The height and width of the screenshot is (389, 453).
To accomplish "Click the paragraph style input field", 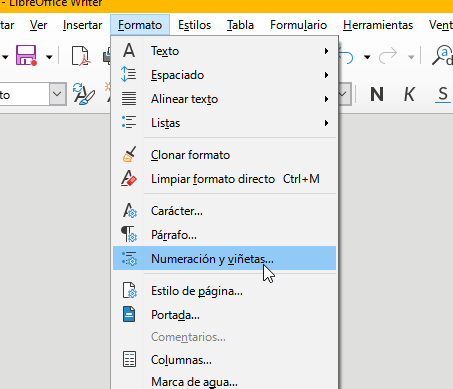I will coord(25,94).
